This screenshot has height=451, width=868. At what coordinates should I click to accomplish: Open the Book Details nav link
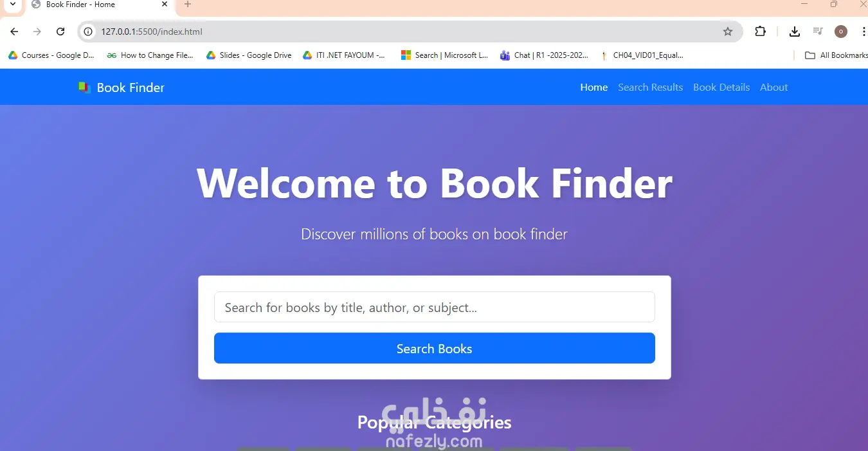[x=721, y=87]
